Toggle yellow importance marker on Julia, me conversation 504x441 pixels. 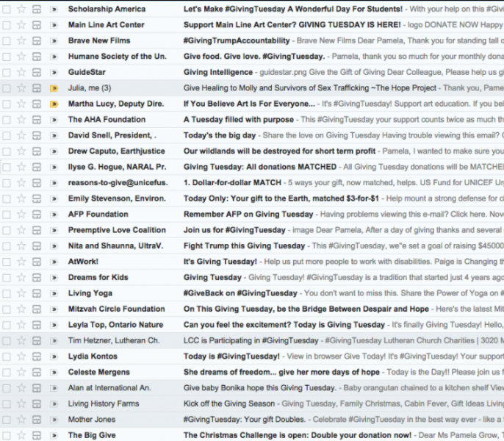pos(54,88)
